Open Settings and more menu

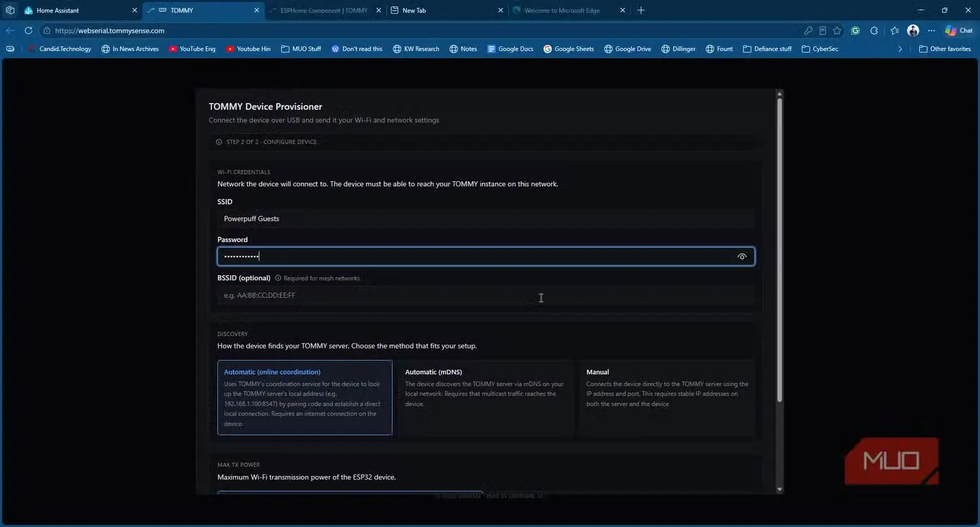pyautogui.click(x=931, y=31)
